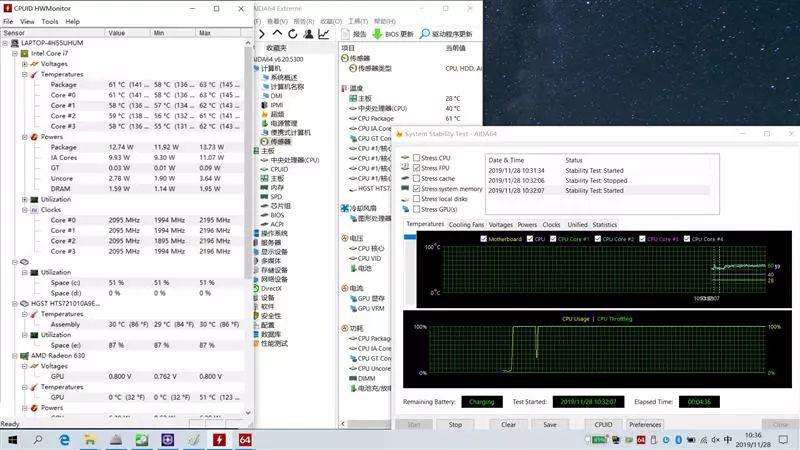
Task: Toggle the CPU Core #1 graph checkbox
Action: [x=553, y=239]
